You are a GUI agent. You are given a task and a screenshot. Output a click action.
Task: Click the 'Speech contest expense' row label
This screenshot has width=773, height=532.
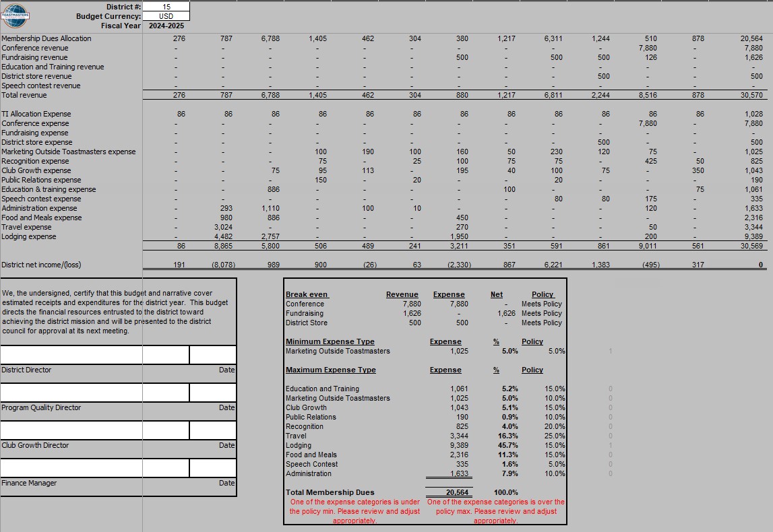[x=41, y=199]
